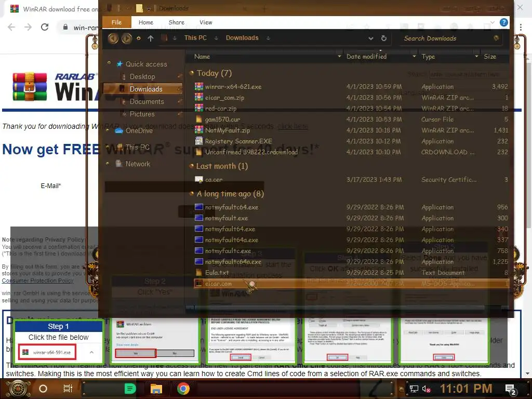The image size is (532, 399).
Task: View site info lock icon in Chrome
Action: (65, 27)
